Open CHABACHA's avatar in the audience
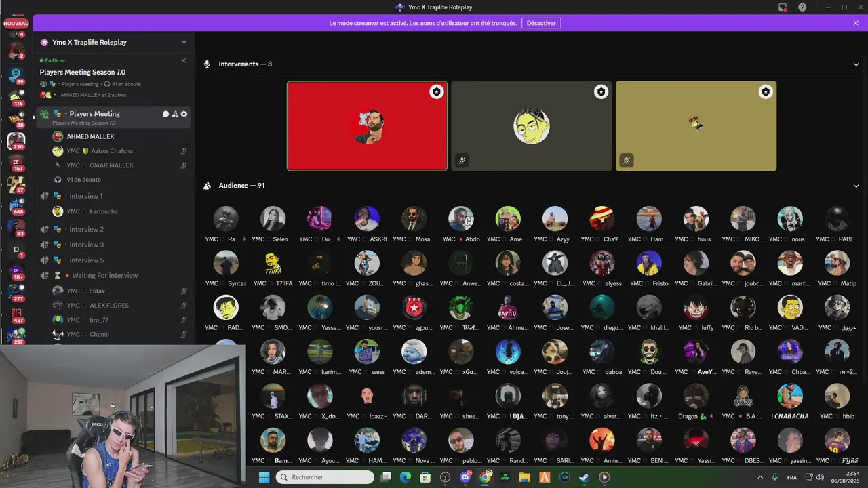 pos(789,396)
